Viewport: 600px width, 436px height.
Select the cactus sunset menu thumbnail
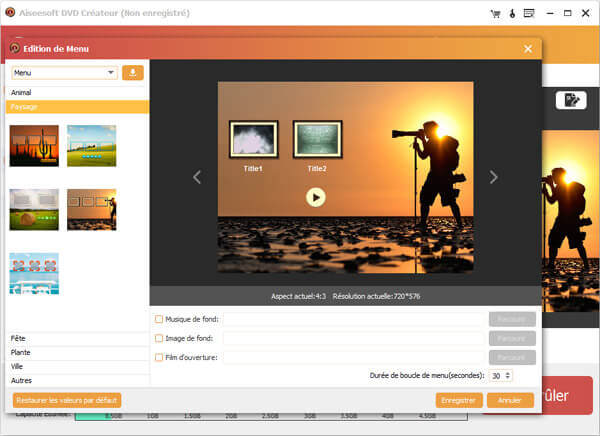coord(34,145)
